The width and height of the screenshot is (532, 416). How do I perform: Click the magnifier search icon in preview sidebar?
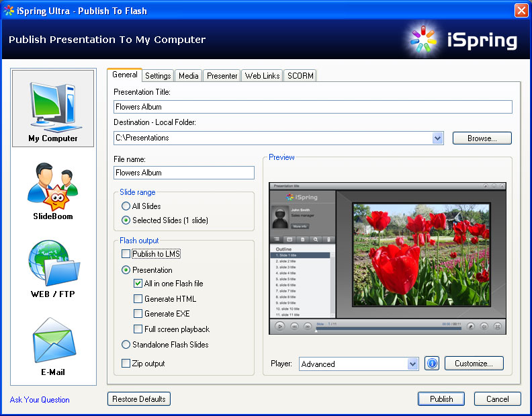[x=316, y=239]
